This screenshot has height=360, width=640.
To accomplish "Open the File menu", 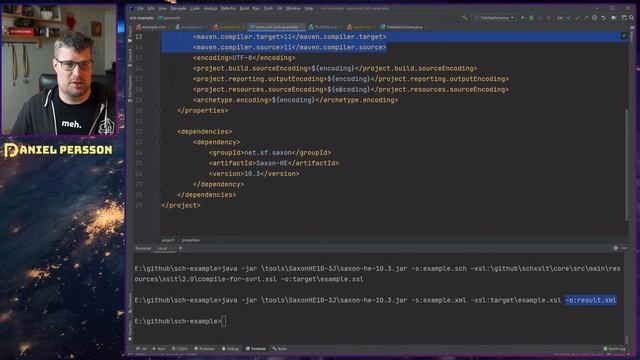I will (x=141, y=8).
